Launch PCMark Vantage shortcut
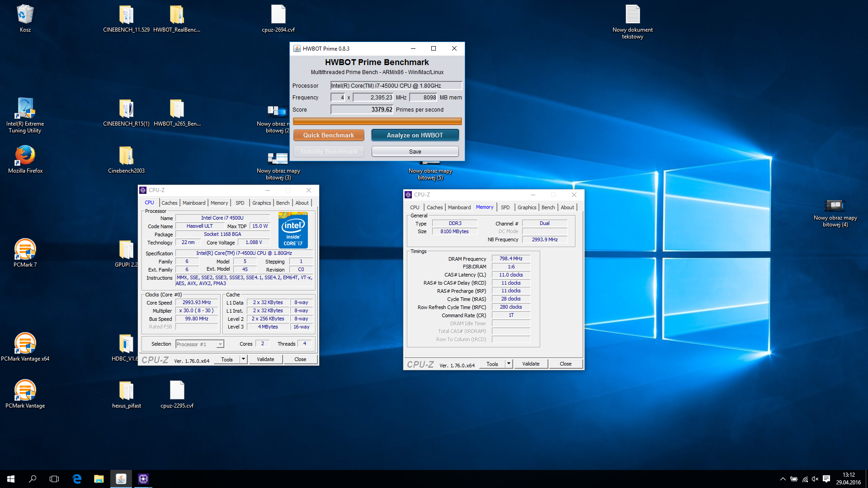 click(25, 394)
